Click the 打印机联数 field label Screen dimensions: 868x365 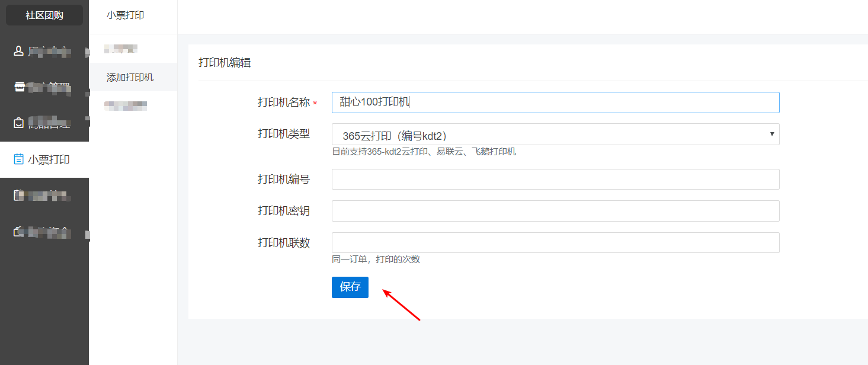click(284, 243)
